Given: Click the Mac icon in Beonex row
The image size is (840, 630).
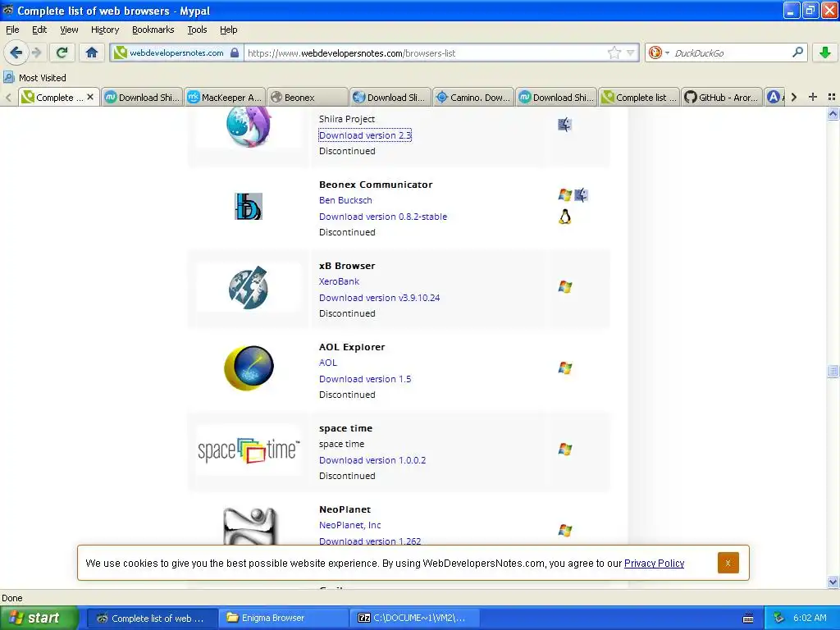Looking at the screenshot, I should (582, 194).
